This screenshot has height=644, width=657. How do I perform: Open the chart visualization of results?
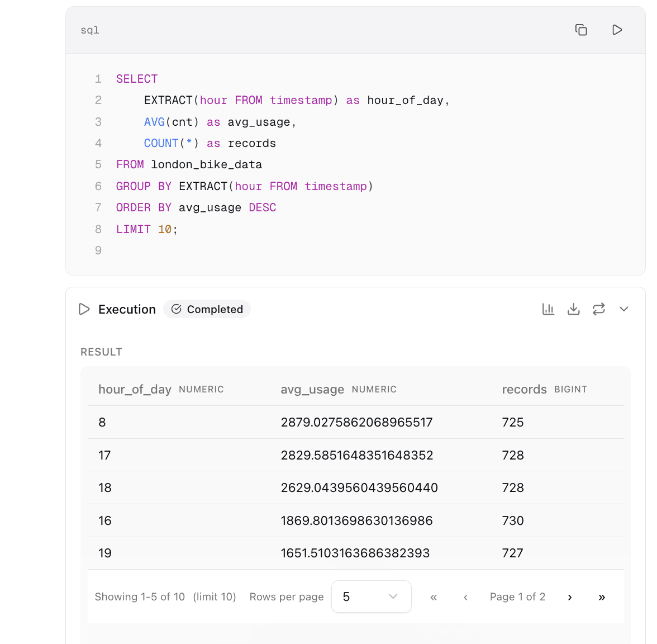(548, 309)
